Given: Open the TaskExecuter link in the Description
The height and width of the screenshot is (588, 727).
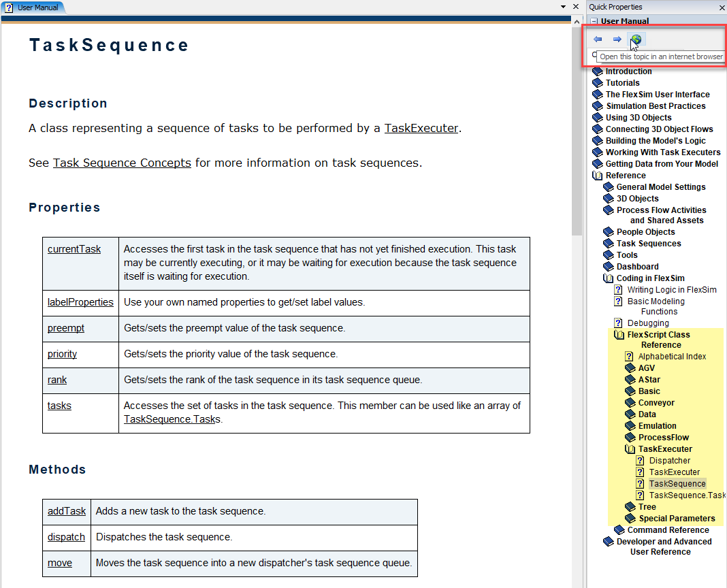Looking at the screenshot, I should point(421,128).
